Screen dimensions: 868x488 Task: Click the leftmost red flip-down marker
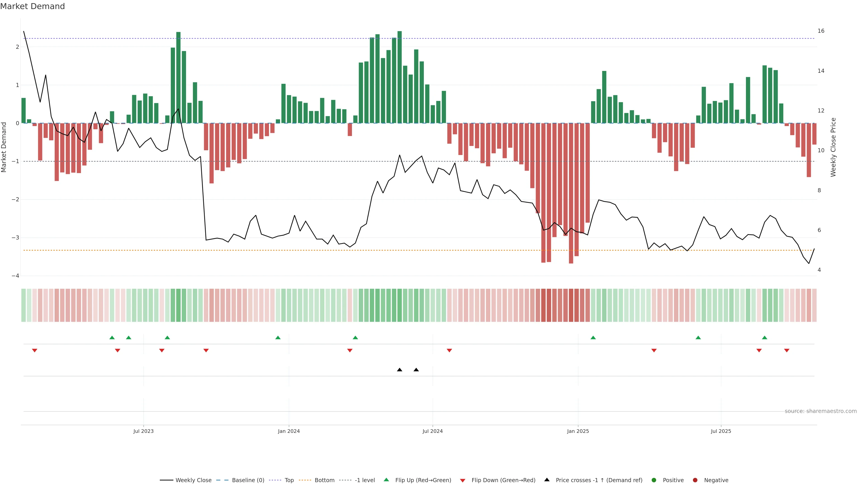(x=34, y=351)
